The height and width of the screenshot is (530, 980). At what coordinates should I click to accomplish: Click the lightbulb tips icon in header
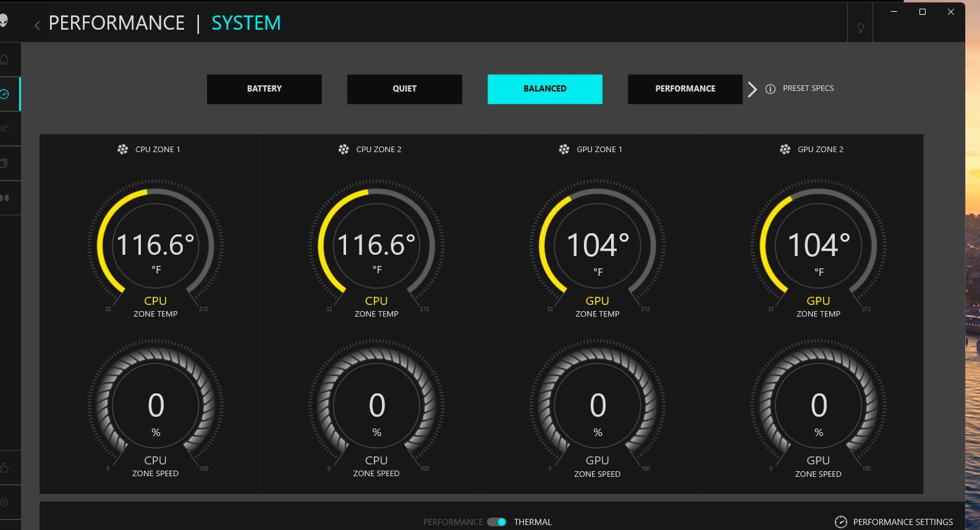click(860, 28)
